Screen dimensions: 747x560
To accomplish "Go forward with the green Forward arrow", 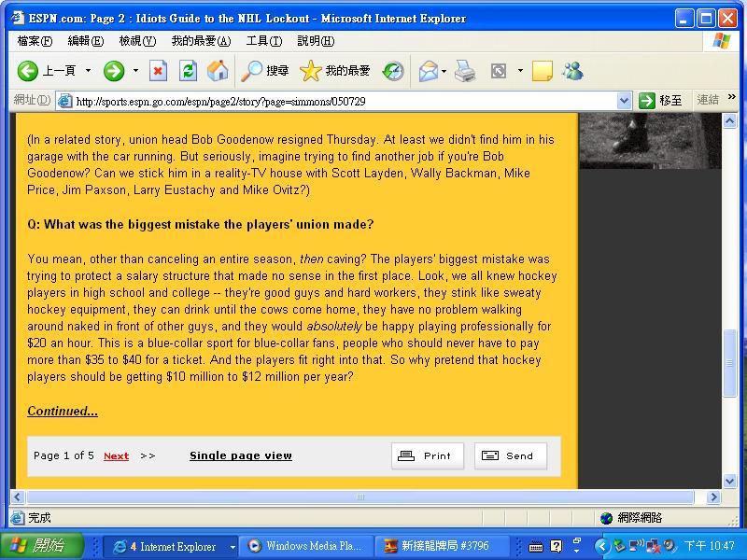I will tap(114, 72).
